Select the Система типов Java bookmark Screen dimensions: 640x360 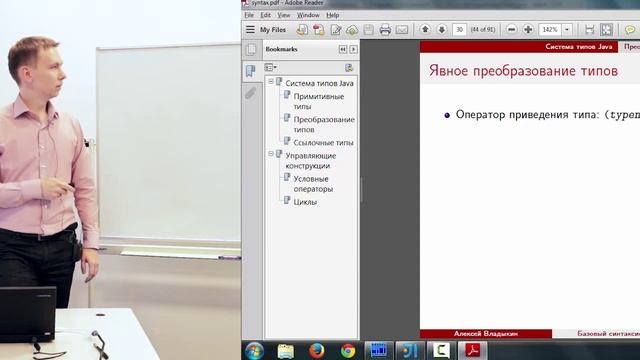point(319,83)
